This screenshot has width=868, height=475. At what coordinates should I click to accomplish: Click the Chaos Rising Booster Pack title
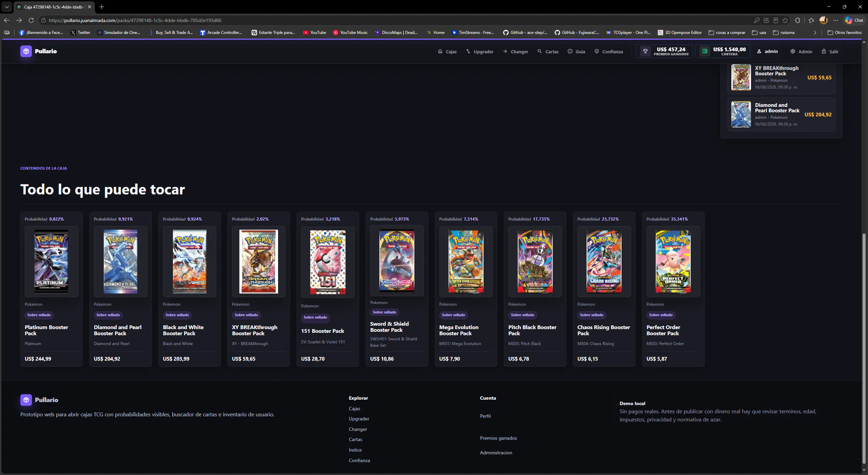click(x=604, y=330)
